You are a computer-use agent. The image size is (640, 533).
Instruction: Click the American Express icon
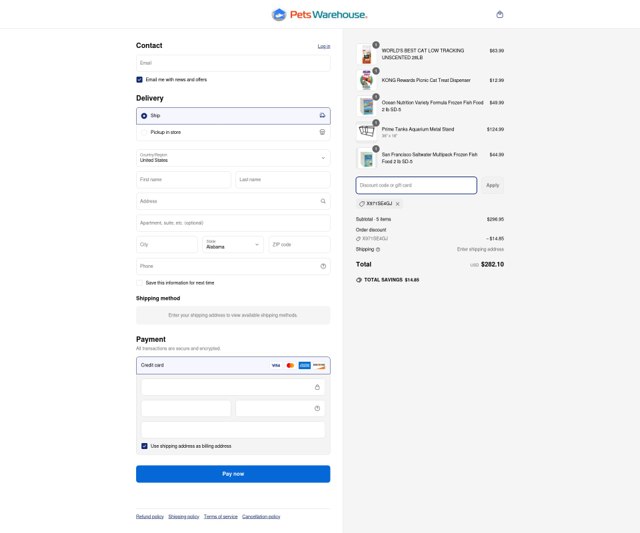[x=304, y=365]
